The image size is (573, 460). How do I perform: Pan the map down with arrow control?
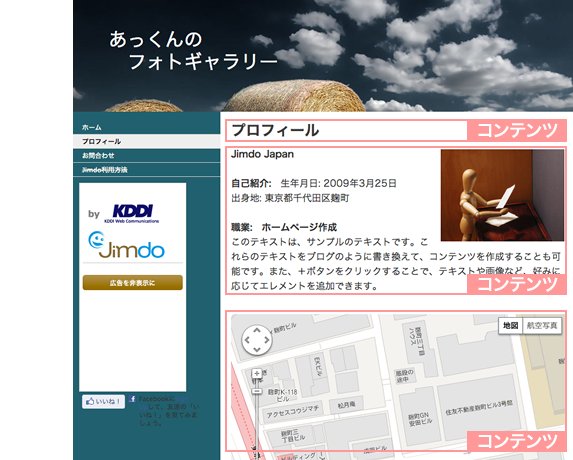257,350
